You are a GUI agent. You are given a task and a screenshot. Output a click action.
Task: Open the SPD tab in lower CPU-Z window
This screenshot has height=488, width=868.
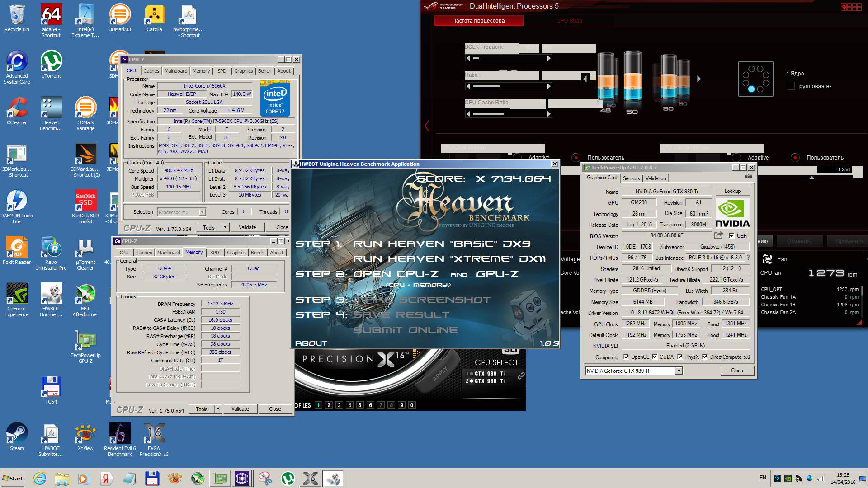coord(215,253)
